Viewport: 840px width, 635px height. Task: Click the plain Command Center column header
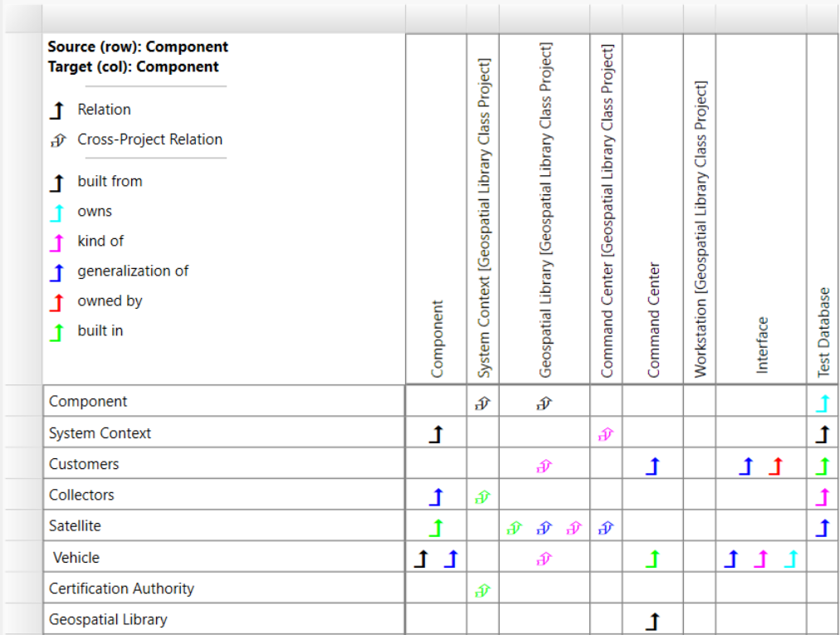pos(653,209)
